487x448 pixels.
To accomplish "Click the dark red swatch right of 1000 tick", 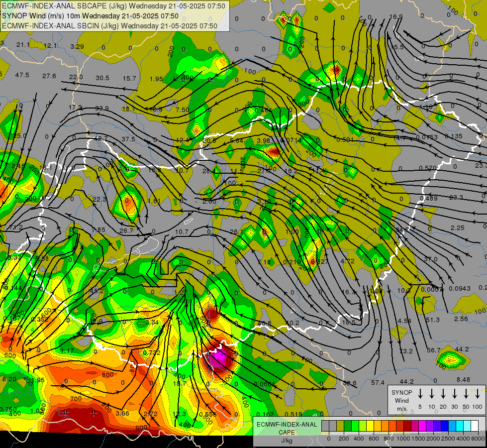I will pos(407,426).
